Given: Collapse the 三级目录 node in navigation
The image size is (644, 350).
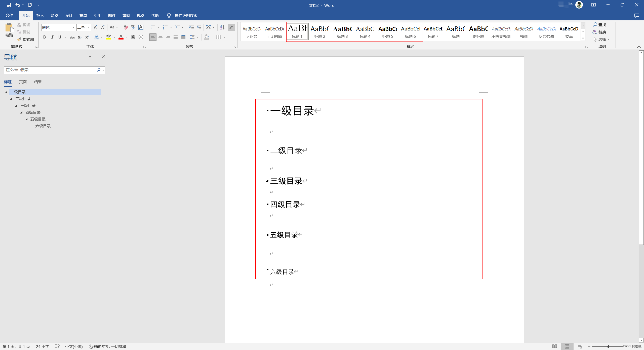Looking at the screenshot, I should pos(16,106).
